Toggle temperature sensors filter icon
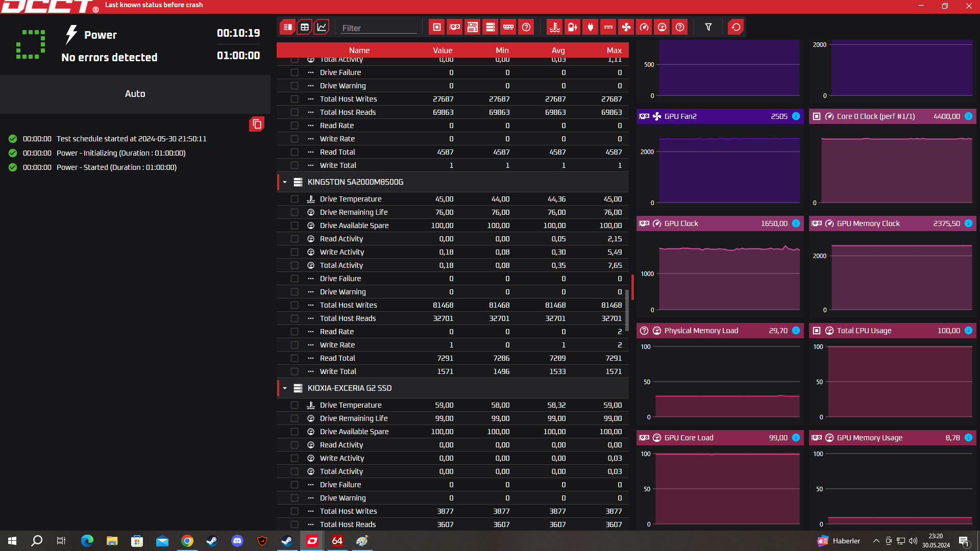This screenshot has height=551, width=980. [555, 27]
